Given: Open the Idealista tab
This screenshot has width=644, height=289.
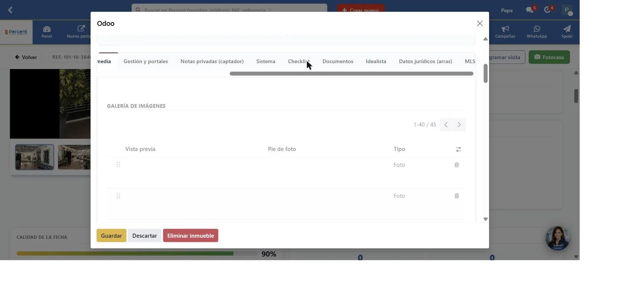Looking at the screenshot, I should tap(376, 61).
